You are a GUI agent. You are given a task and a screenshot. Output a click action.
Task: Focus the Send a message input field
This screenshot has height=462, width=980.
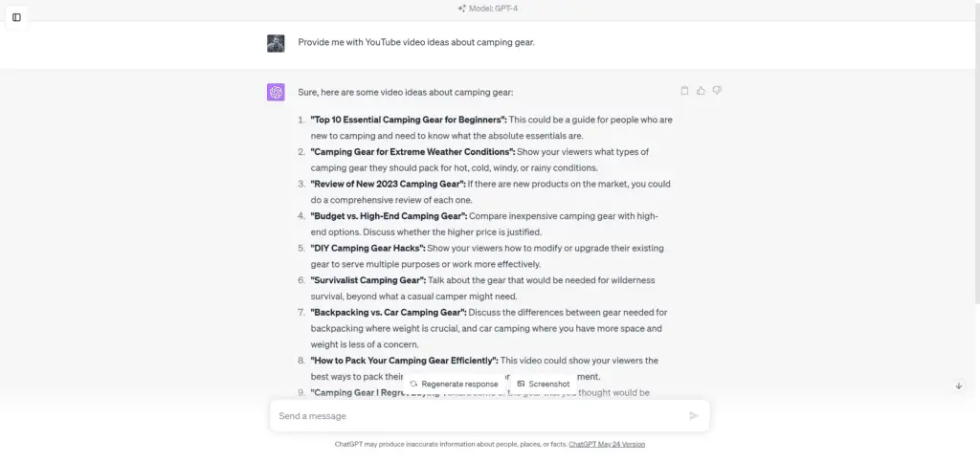pyautogui.click(x=479, y=416)
